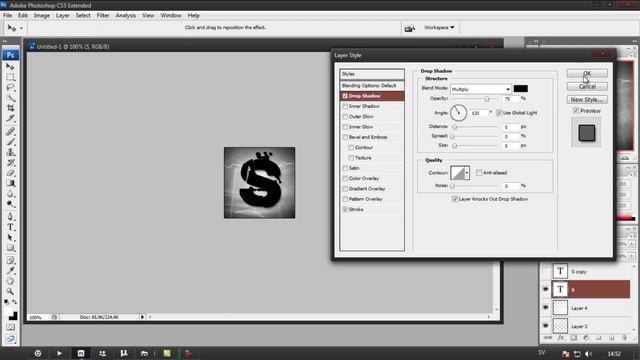Select the Slice tool

tap(10, 118)
